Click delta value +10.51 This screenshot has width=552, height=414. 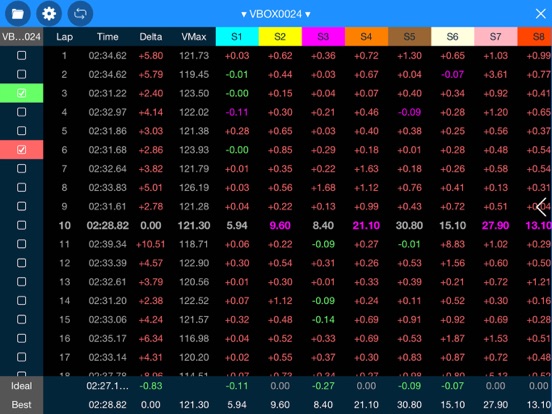point(151,244)
